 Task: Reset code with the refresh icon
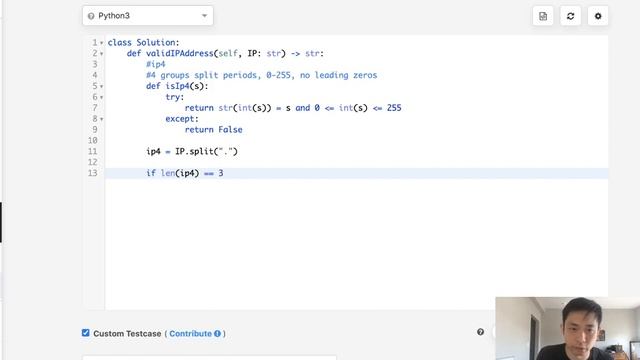pyautogui.click(x=570, y=16)
